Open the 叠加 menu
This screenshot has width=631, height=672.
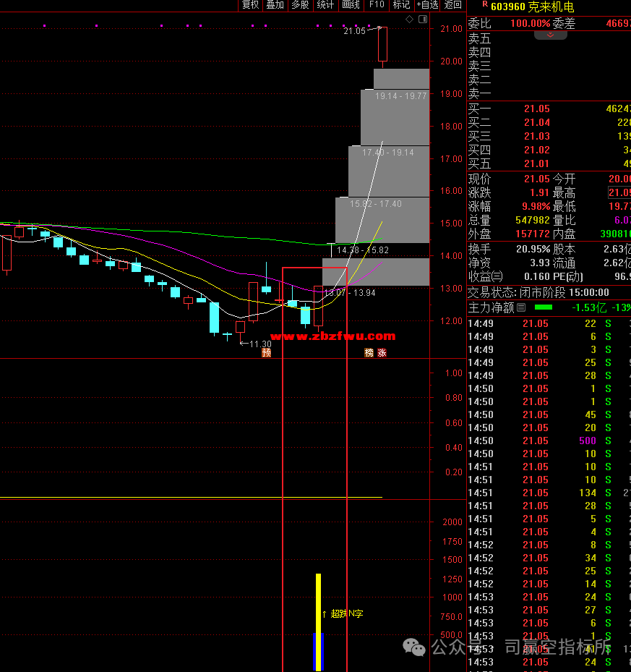pyautogui.click(x=275, y=5)
